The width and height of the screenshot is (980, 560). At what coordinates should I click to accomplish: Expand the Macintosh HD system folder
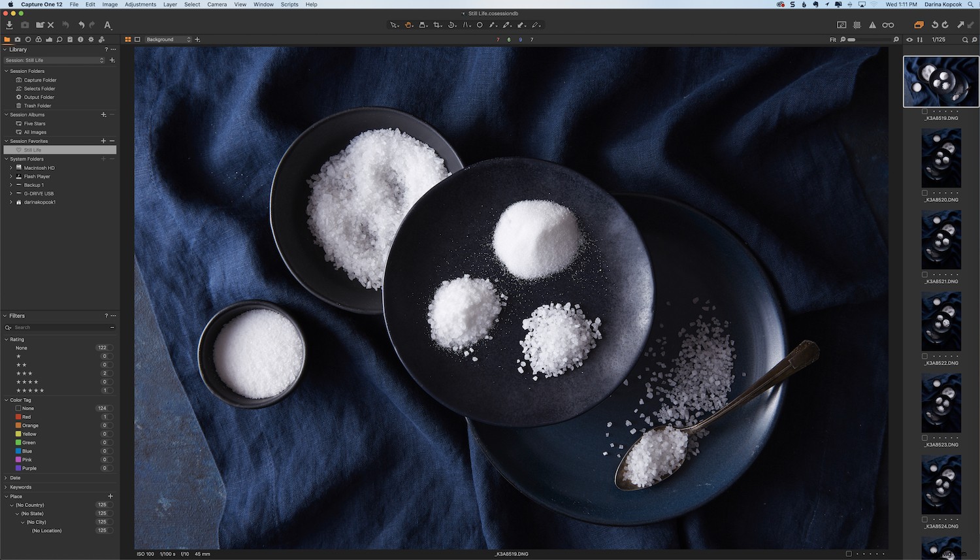coord(10,167)
